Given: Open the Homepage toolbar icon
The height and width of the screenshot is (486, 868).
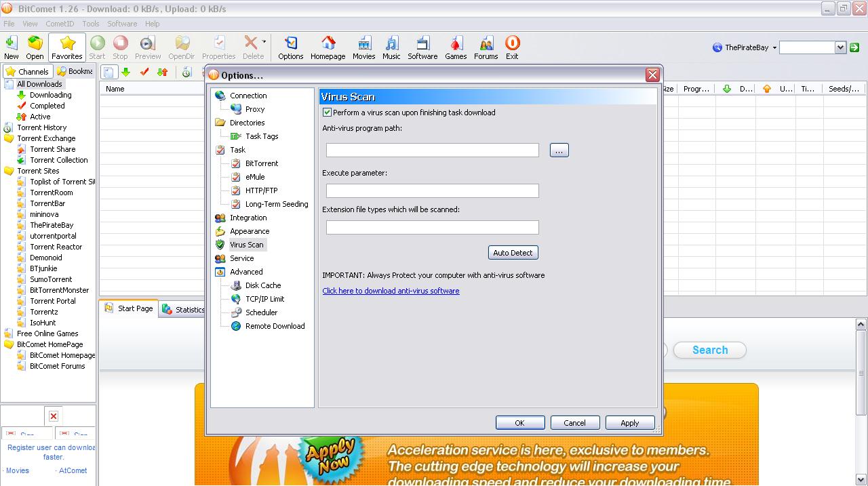Looking at the screenshot, I should click(x=328, y=48).
